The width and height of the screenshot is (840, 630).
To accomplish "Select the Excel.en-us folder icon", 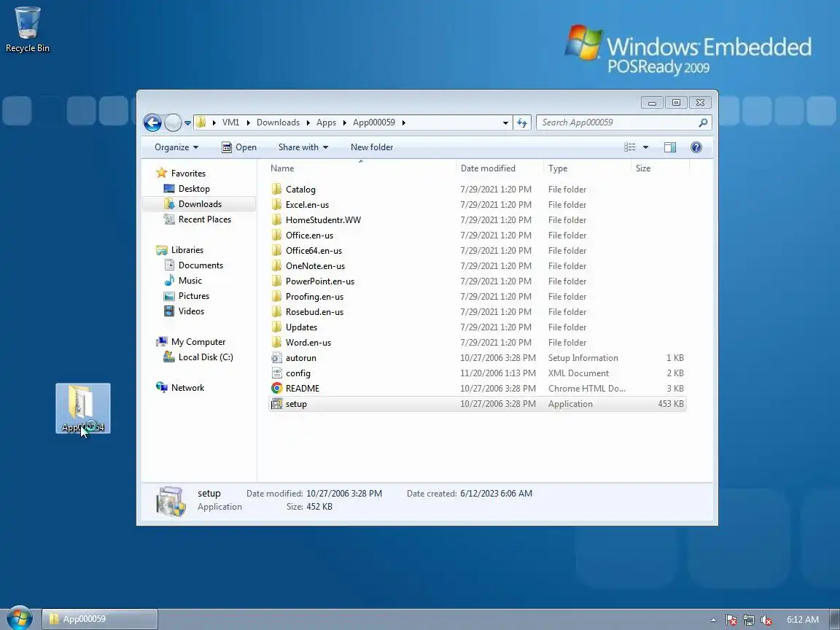I will (276, 205).
